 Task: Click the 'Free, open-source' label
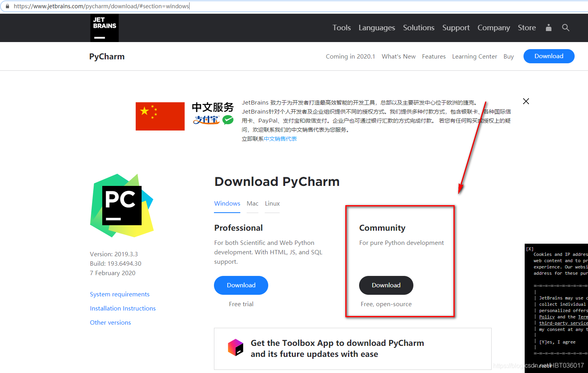pyautogui.click(x=386, y=304)
